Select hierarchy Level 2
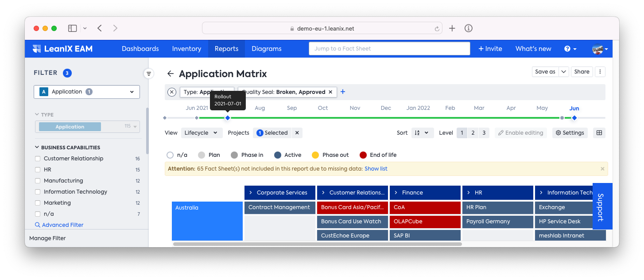 pyautogui.click(x=473, y=133)
